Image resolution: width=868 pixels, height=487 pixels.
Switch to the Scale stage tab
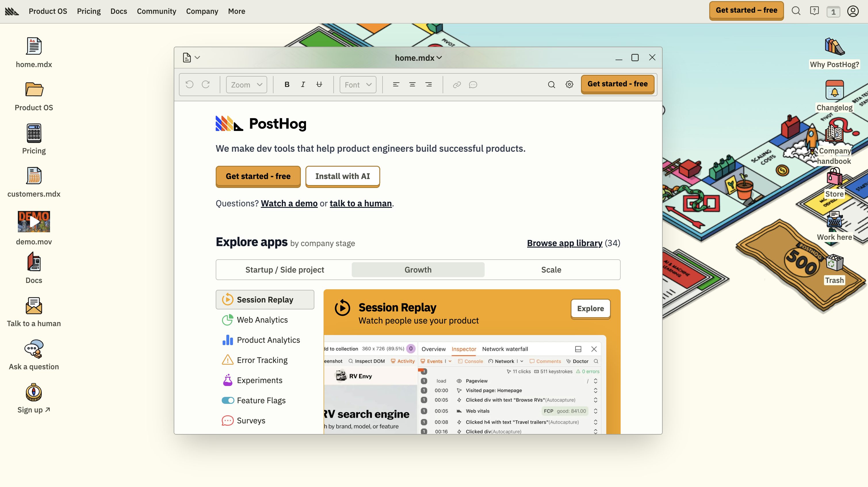[551, 270]
